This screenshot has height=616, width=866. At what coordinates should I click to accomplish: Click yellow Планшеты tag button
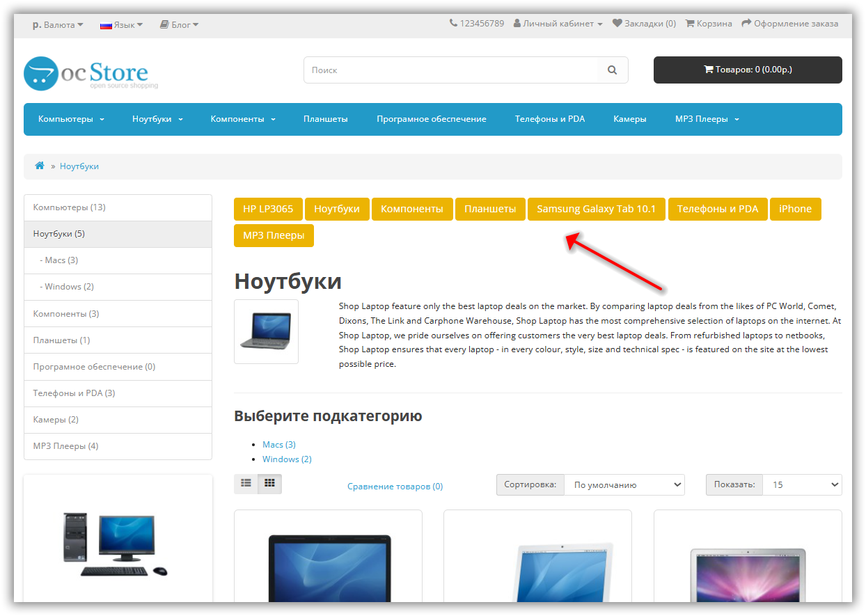coord(490,209)
